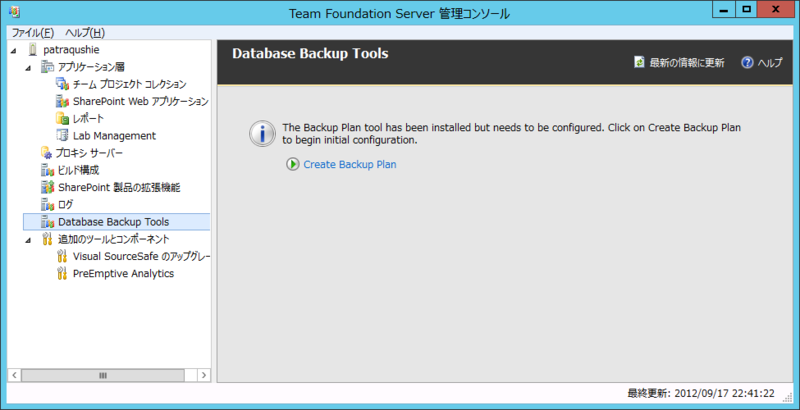Screen dimensions: 800x410
Task: Click the プロキシ サーバー gear icon
Action: 47,153
